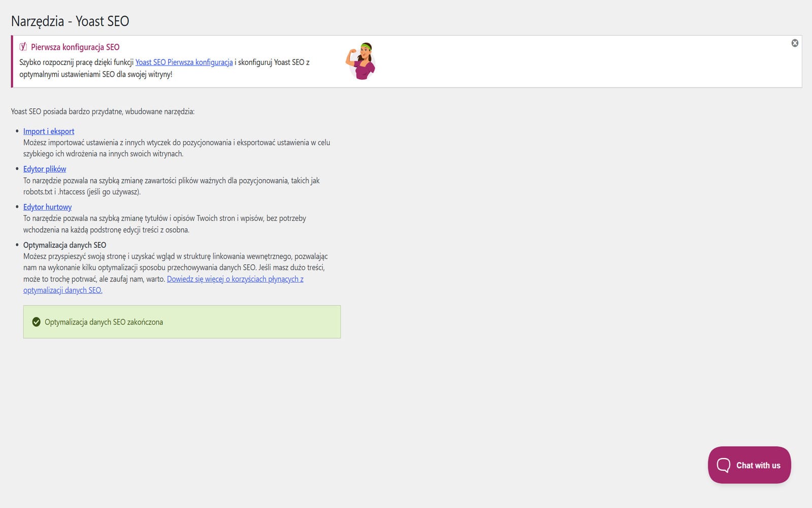Click the Optymalizacja danych SEO list heading
Image resolution: width=812 pixels, height=508 pixels.
click(64, 245)
